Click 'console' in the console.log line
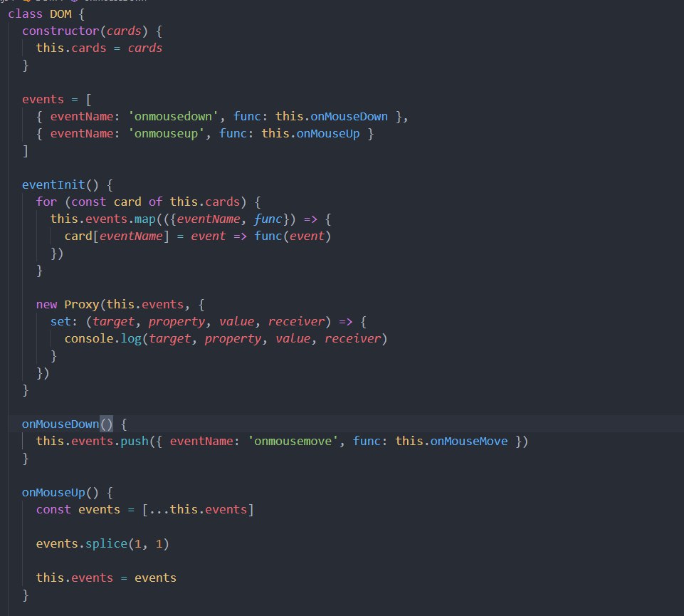The width and height of the screenshot is (684, 616). coord(89,338)
